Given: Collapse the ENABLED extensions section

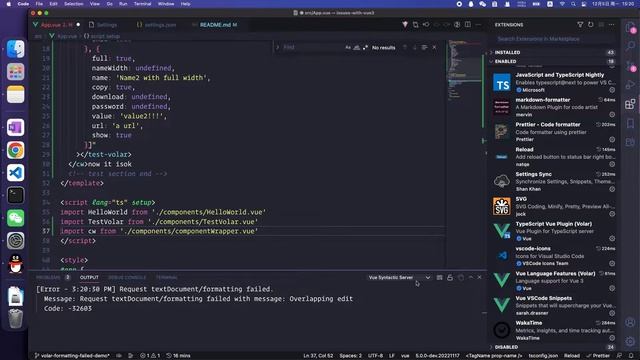Looking at the screenshot, I should (x=553, y=61).
